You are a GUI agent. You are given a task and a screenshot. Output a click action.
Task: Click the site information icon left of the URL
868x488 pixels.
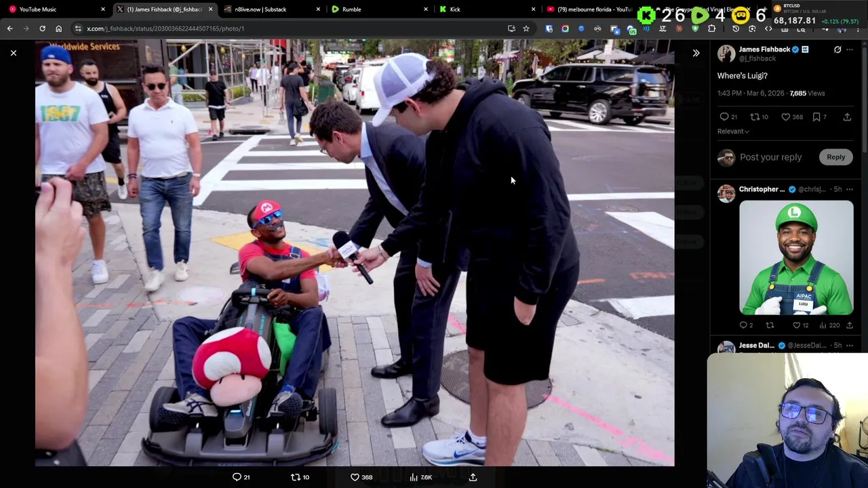point(78,28)
